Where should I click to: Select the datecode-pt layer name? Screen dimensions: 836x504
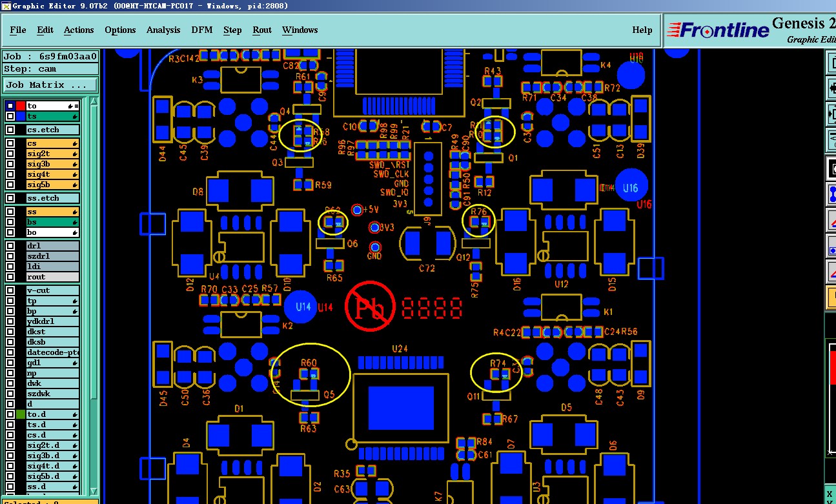coord(52,352)
